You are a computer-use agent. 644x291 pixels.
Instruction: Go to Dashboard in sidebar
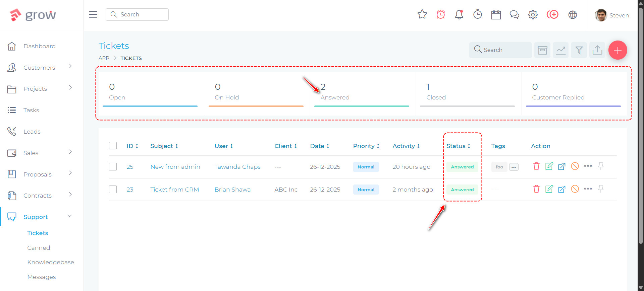click(39, 46)
